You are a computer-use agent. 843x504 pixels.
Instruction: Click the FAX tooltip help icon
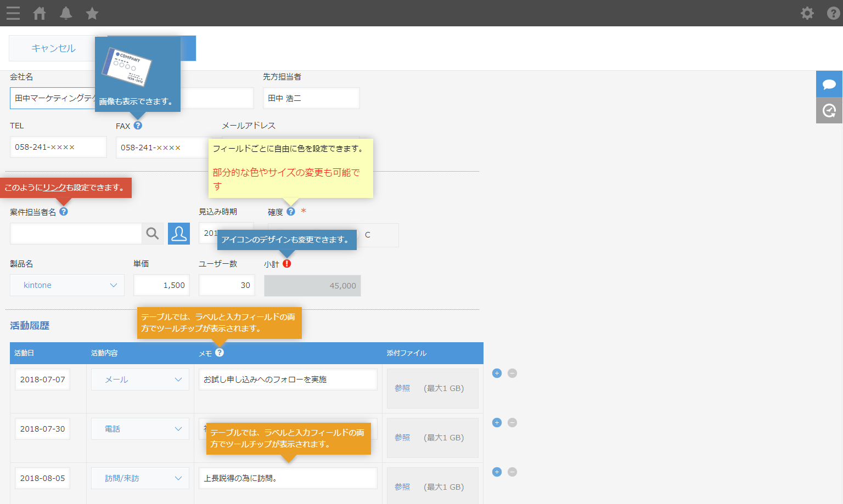click(x=138, y=125)
